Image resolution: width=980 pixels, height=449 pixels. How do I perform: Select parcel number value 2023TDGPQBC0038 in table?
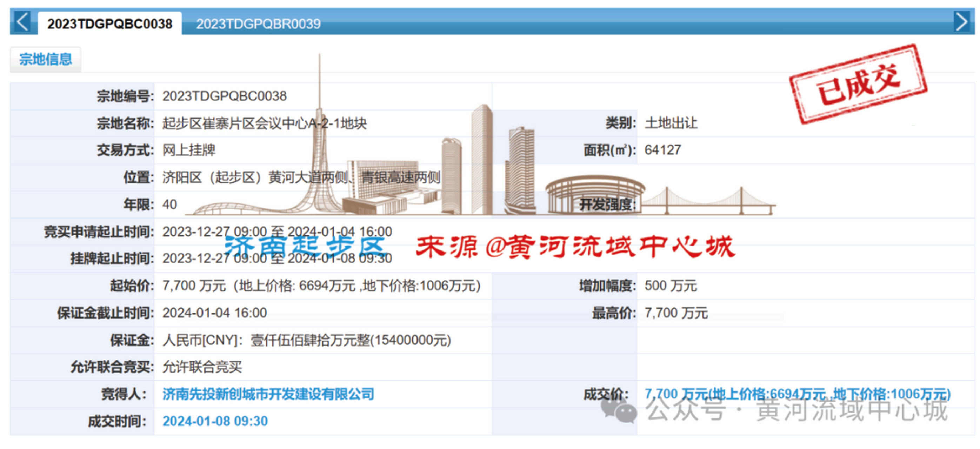point(225,96)
